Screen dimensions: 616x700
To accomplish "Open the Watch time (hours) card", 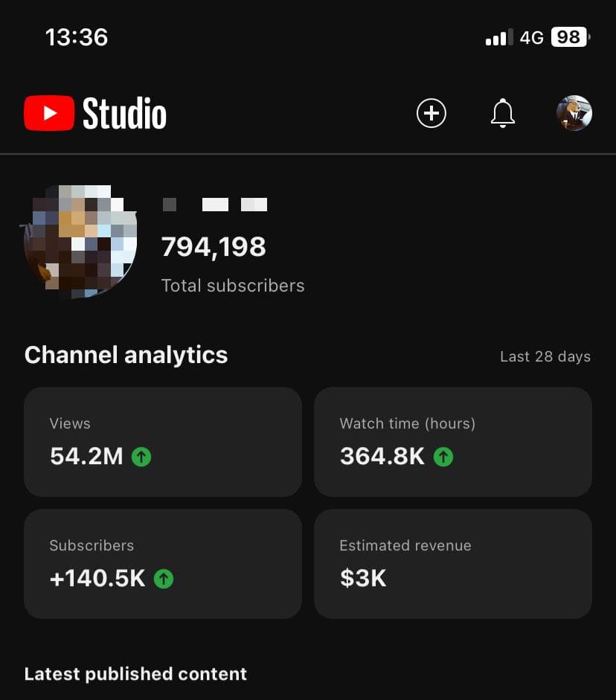I will tap(452, 442).
